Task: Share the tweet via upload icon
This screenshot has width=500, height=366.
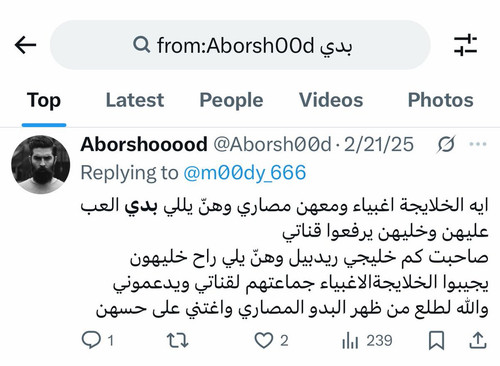Action: (478, 340)
